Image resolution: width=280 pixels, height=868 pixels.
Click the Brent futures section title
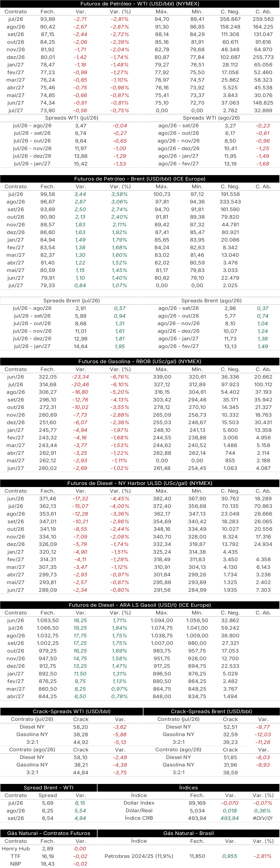pos(140,179)
